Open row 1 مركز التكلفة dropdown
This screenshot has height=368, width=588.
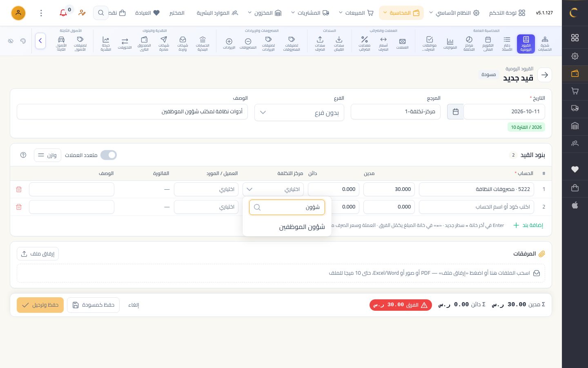(273, 189)
